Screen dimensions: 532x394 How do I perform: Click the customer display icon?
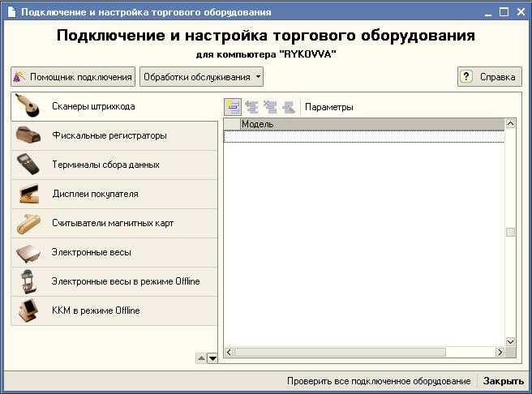(29, 194)
